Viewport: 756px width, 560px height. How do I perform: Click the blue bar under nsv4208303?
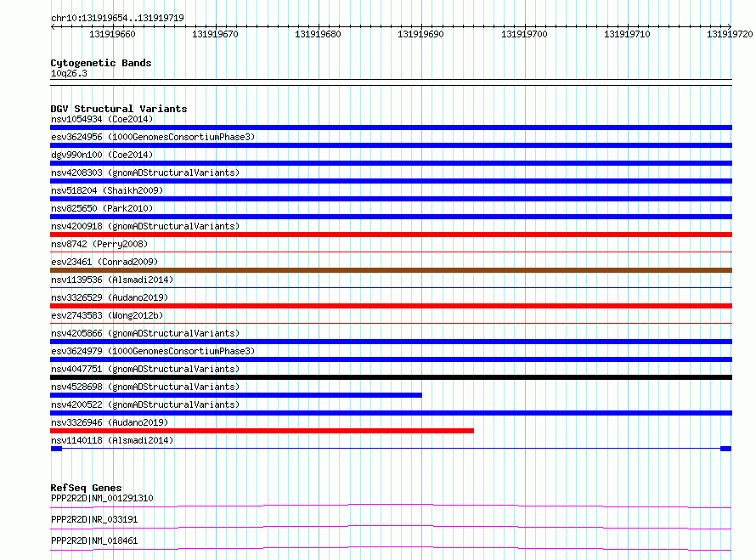click(x=391, y=181)
